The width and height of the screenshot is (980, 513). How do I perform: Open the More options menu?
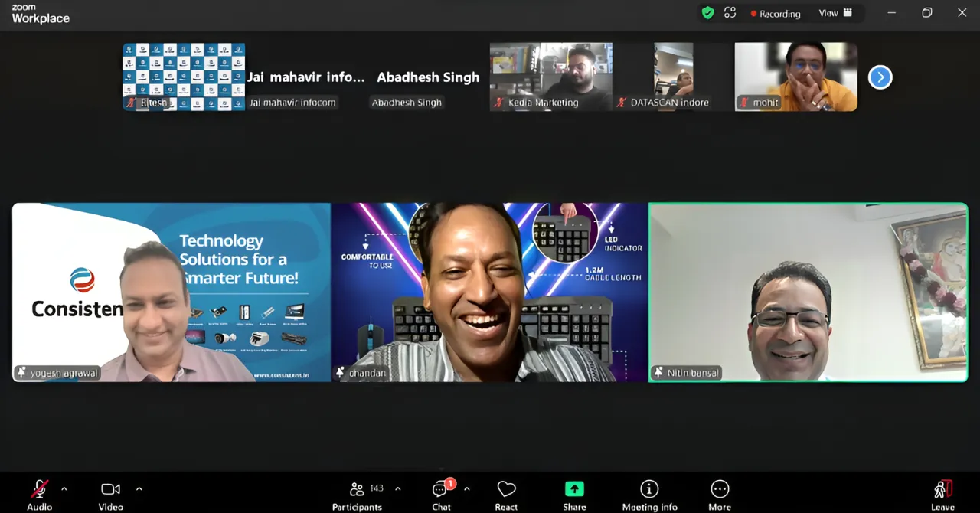[x=719, y=494]
